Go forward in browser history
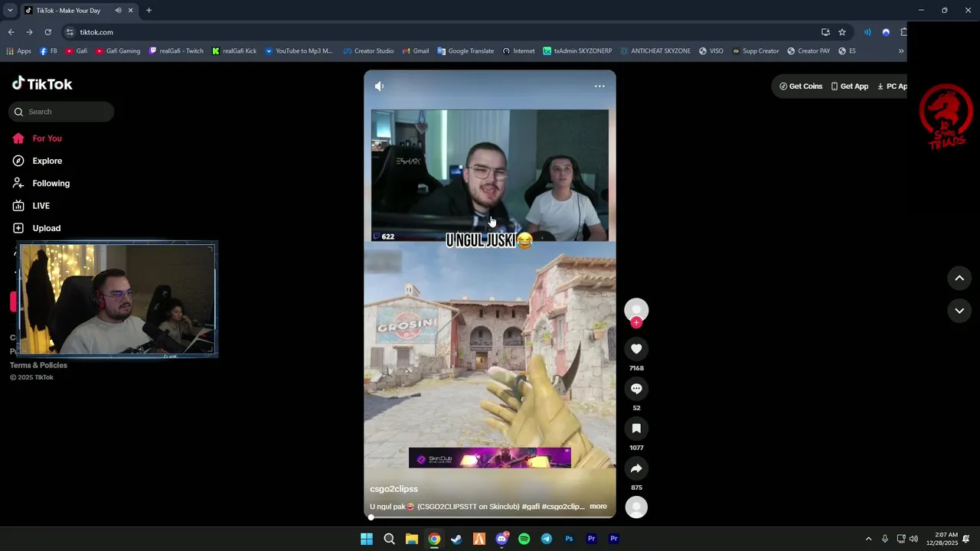The width and height of the screenshot is (980, 551). (x=29, y=32)
